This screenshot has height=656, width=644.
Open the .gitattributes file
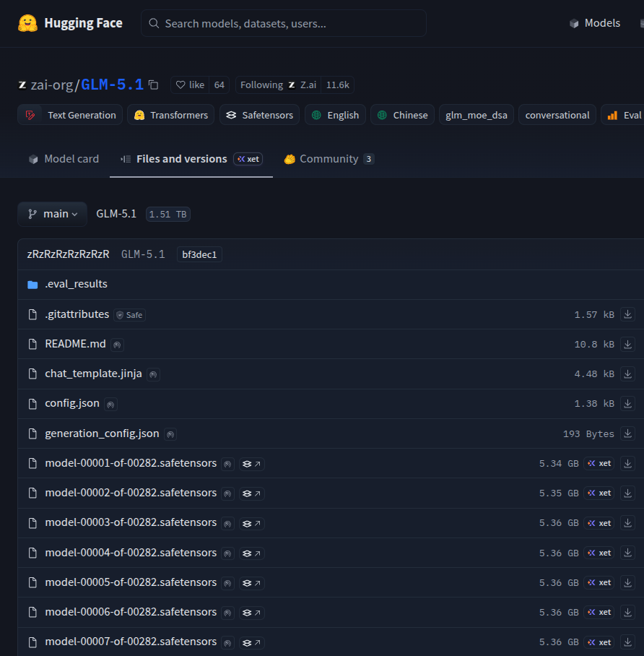coord(77,314)
